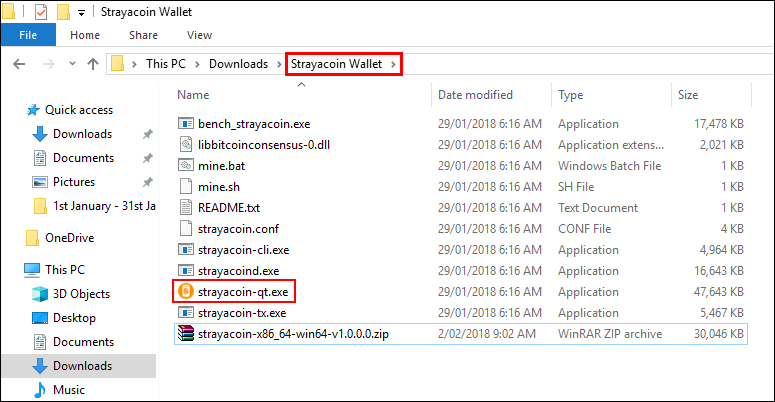The image size is (775, 402).
Task: Go up one folder level
Action: (93, 64)
